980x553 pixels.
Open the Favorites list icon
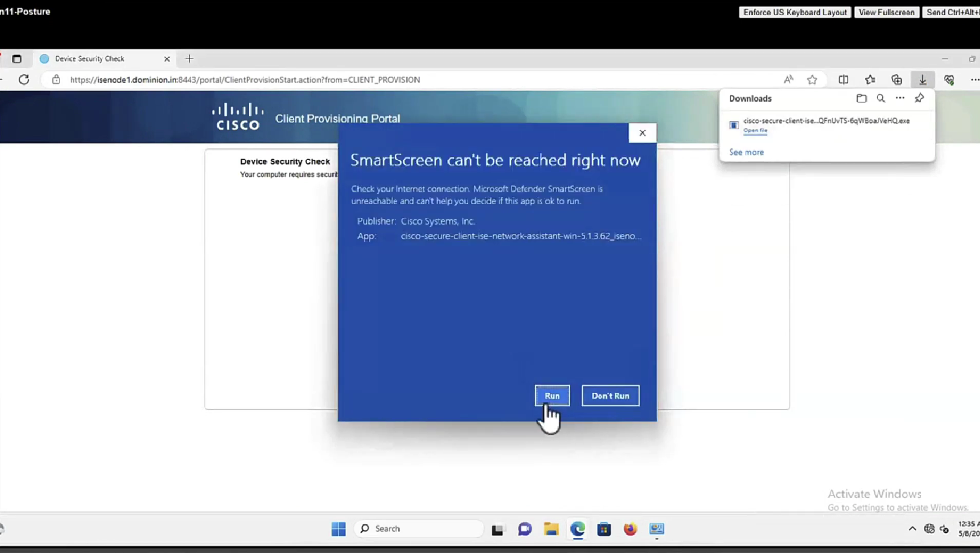pyautogui.click(x=870, y=80)
